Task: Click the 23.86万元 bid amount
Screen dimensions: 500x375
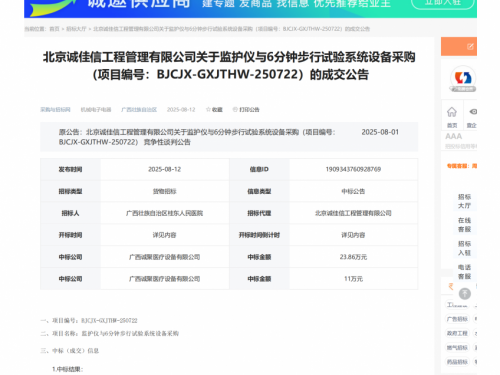Action: pos(353,257)
